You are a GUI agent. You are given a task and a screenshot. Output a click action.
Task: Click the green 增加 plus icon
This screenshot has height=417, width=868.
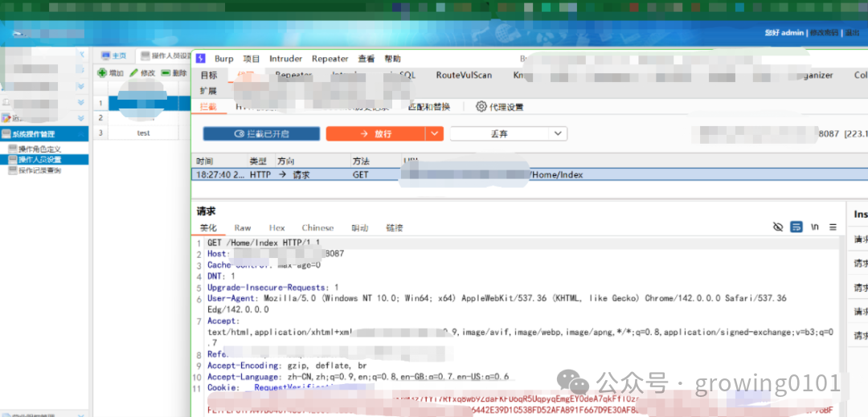(x=102, y=73)
